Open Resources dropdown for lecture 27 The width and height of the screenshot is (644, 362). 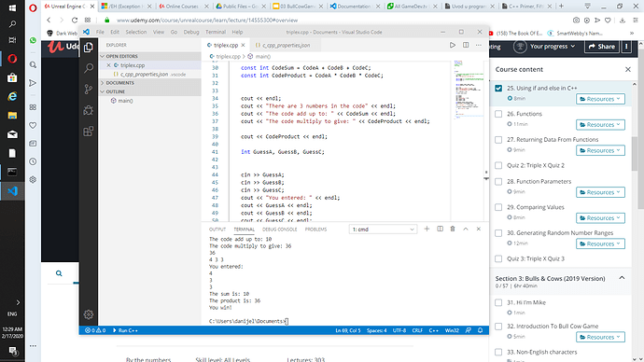600,150
